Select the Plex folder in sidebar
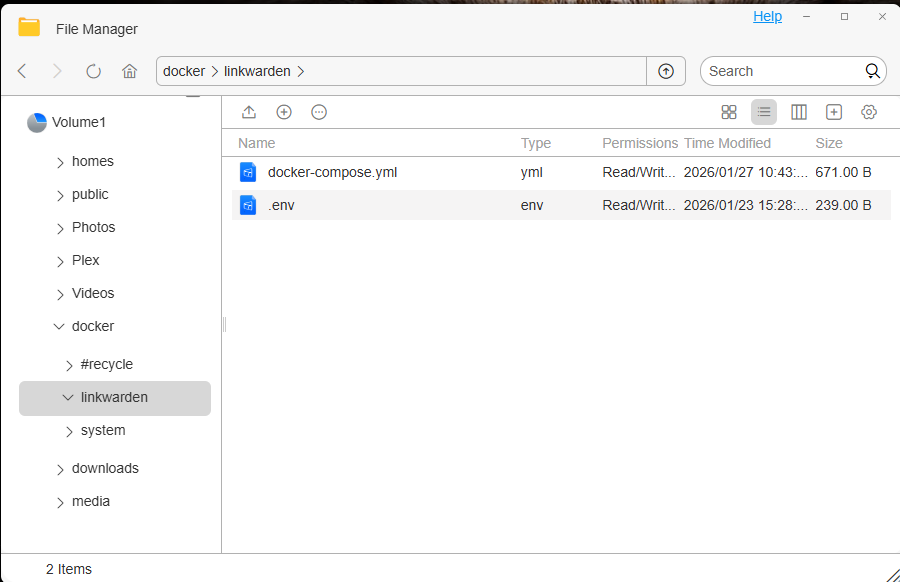900x582 pixels. click(x=86, y=260)
